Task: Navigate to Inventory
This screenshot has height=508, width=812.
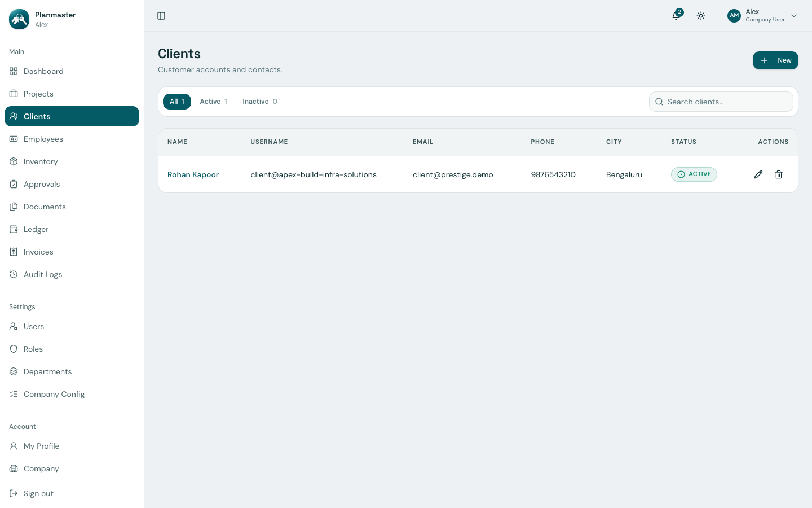Action: coord(72,161)
